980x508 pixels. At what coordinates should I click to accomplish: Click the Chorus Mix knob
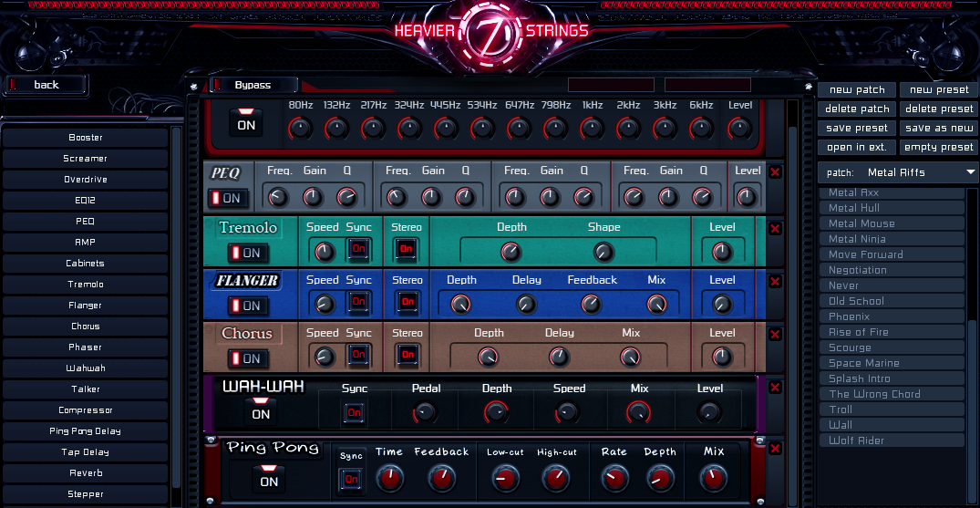pyautogui.click(x=630, y=358)
